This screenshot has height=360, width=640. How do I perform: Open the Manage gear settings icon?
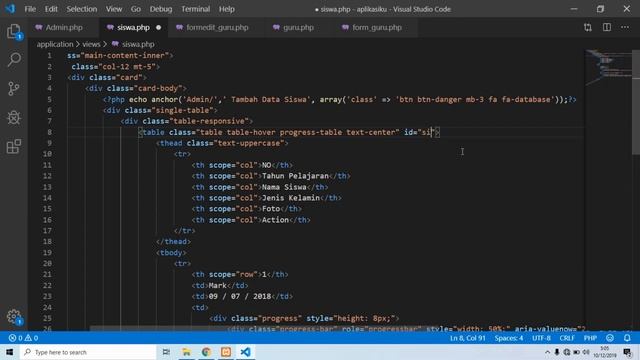pos(14,316)
